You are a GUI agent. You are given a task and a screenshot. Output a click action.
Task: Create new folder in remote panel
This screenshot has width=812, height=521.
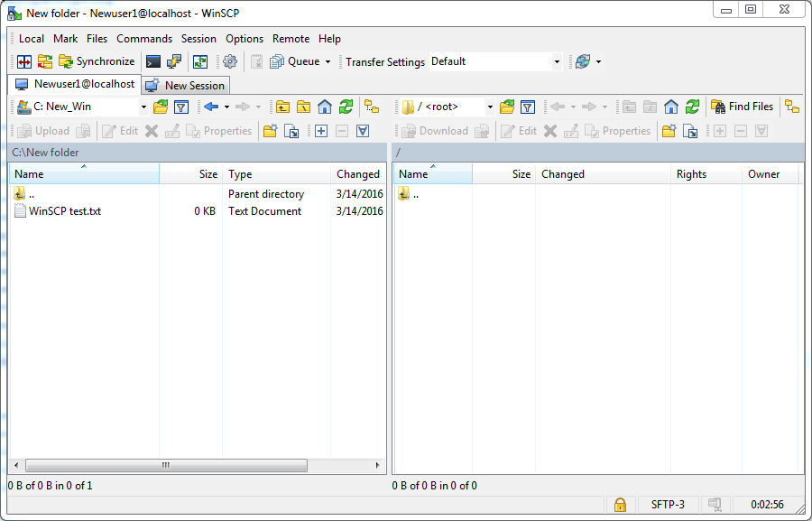coord(669,131)
